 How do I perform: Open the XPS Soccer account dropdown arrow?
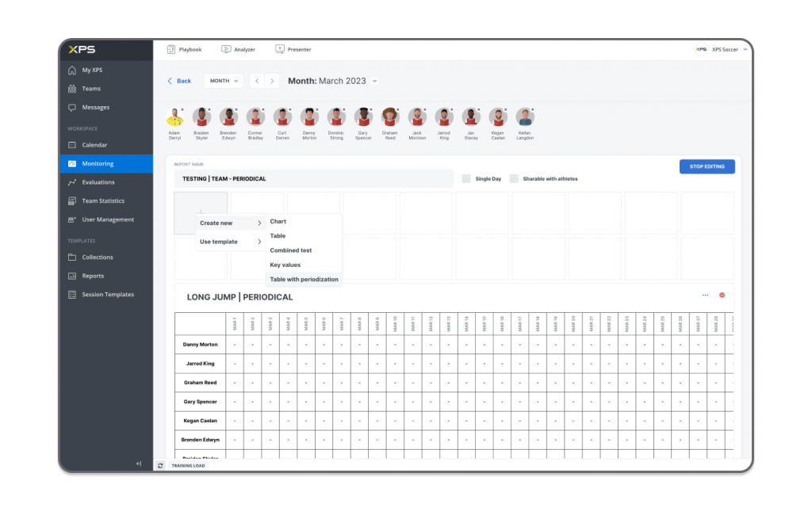pyautogui.click(x=745, y=50)
